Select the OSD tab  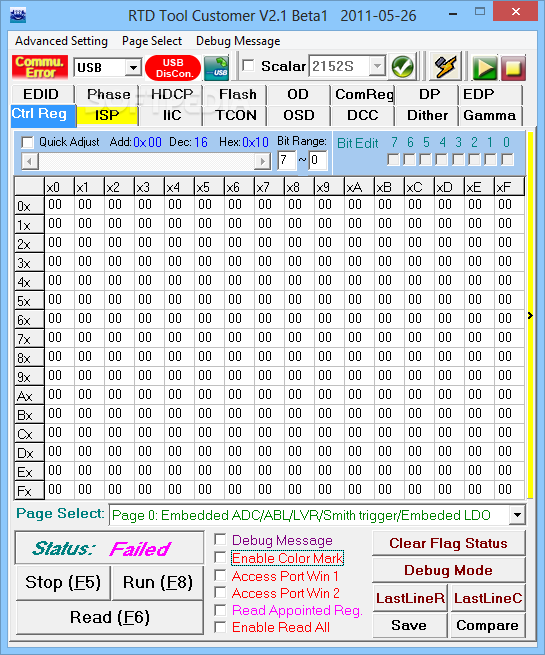299,115
